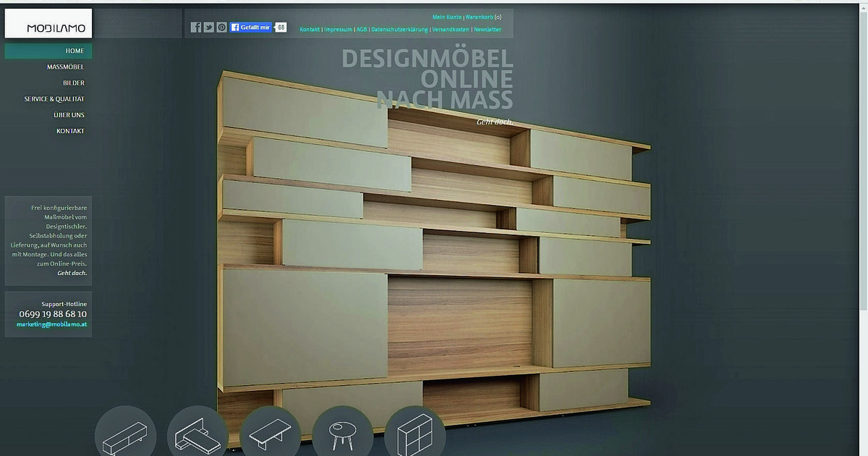
Task: Open the BILDER menu entry
Action: pyautogui.click(x=73, y=83)
